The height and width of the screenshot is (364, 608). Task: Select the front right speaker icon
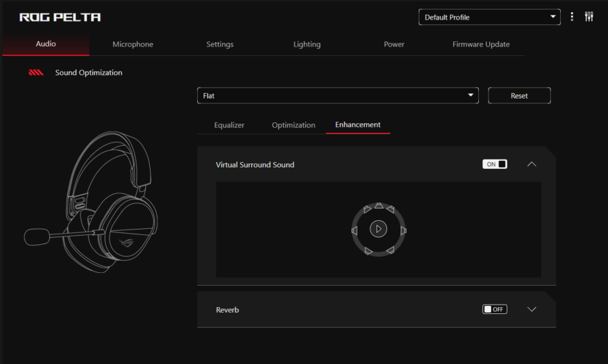390,209
